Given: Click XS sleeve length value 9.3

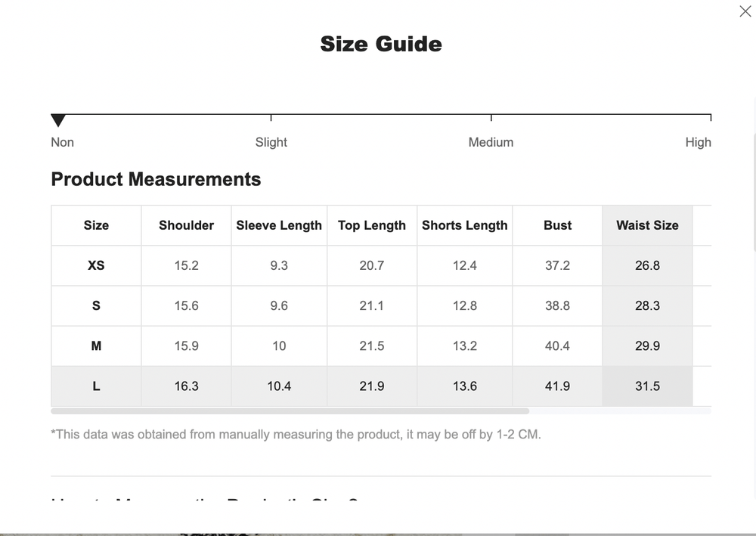Looking at the screenshot, I should 279,265.
